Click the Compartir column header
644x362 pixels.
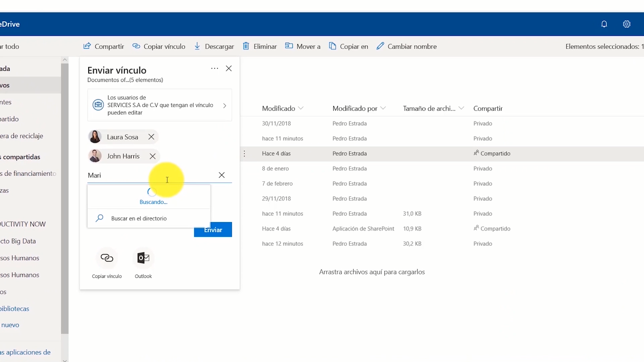pyautogui.click(x=488, y=108)
